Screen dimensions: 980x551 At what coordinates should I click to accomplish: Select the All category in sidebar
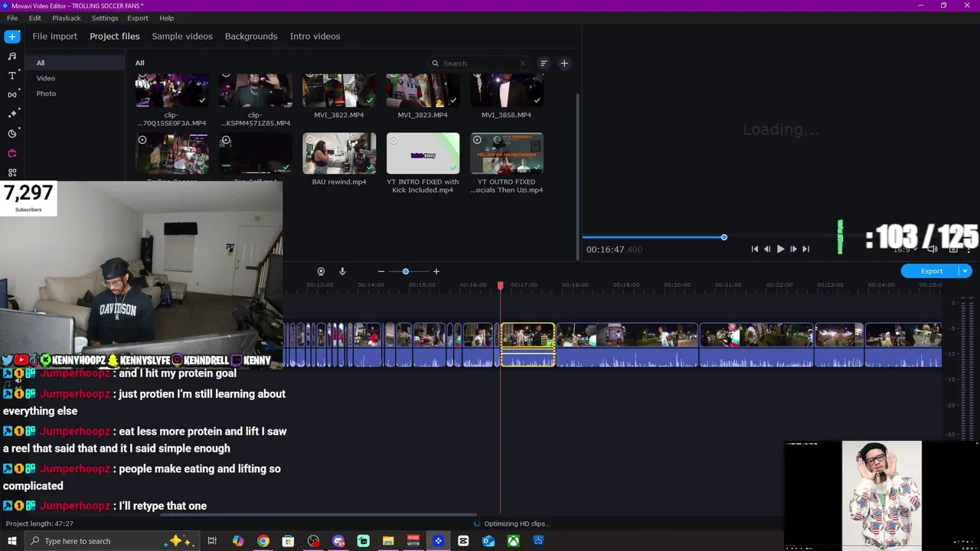[x=73, y=63]
